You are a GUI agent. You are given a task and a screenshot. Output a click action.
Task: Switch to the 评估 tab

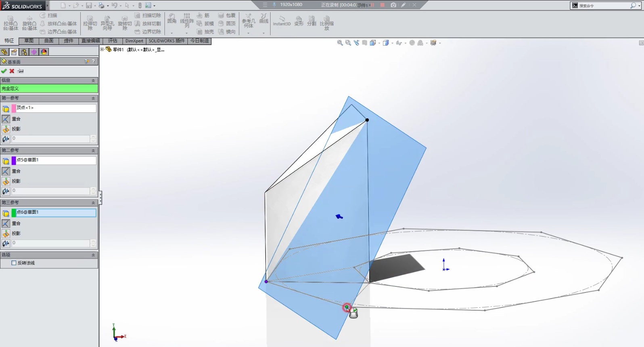click(x=113, y=41)
